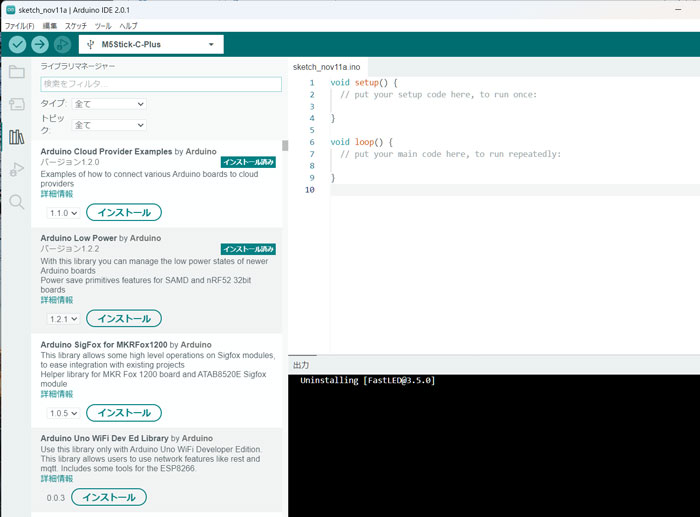
Task: Start the debugger with the debug icon
Action: point(62,44)
